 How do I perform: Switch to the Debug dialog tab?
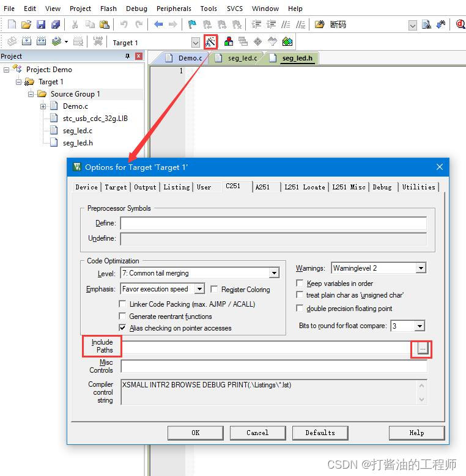[382, 187]
